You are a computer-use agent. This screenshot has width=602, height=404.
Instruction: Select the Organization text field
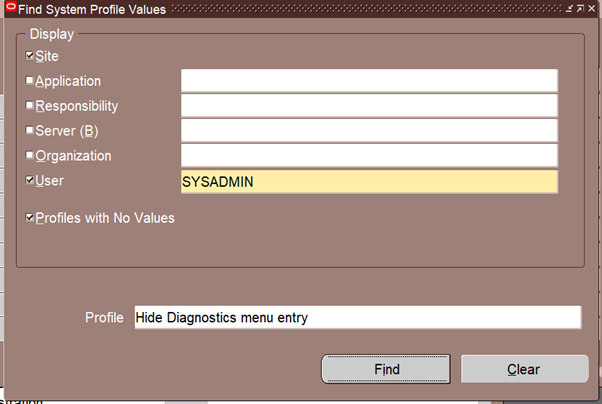[x=368, y=156]
